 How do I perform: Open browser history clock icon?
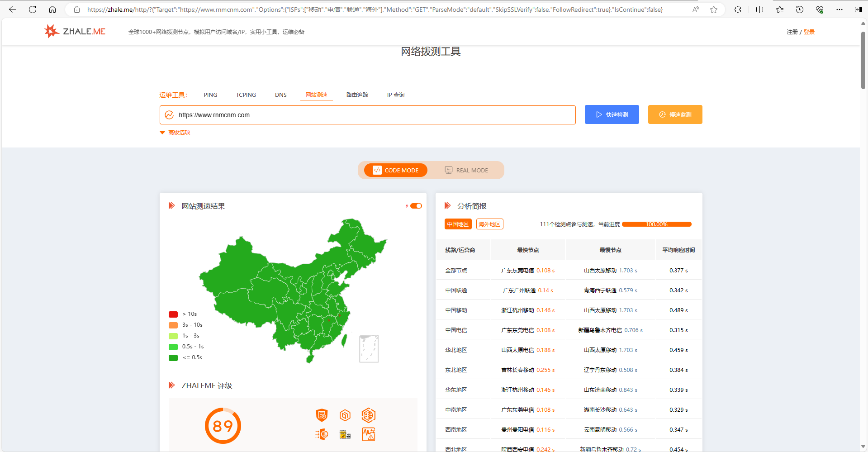pos(800,10)
